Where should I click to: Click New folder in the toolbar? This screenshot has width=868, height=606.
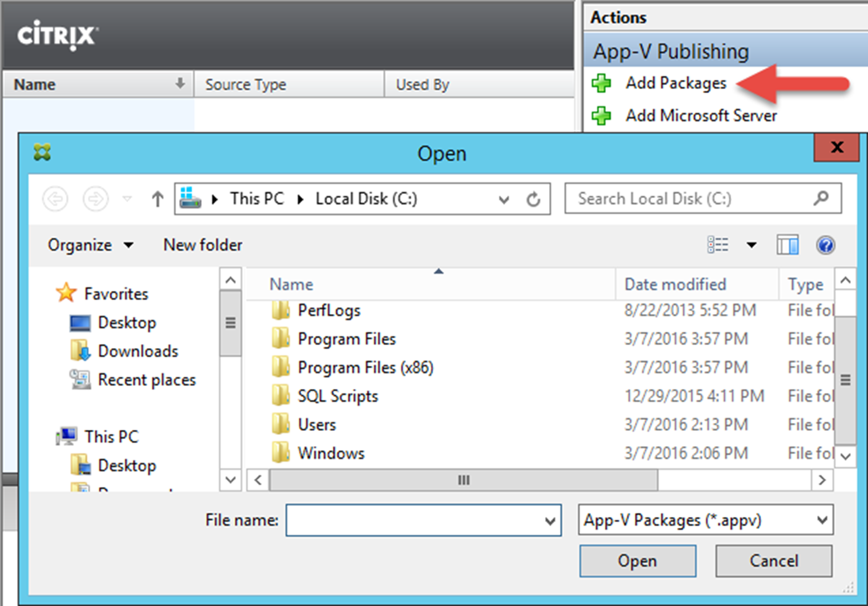pyautogui.click(x=203, y=245)
